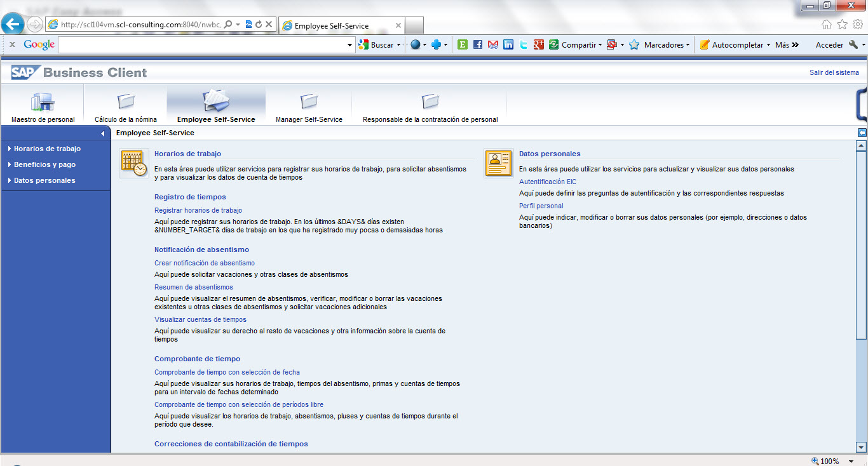Click the Datos personales ID card icon

(498, 163)
